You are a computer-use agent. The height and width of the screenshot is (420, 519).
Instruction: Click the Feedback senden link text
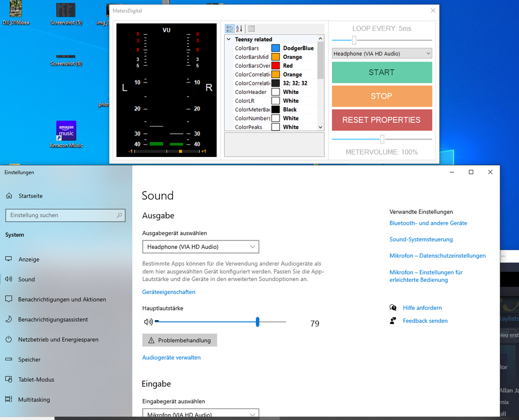click(425, 321)
